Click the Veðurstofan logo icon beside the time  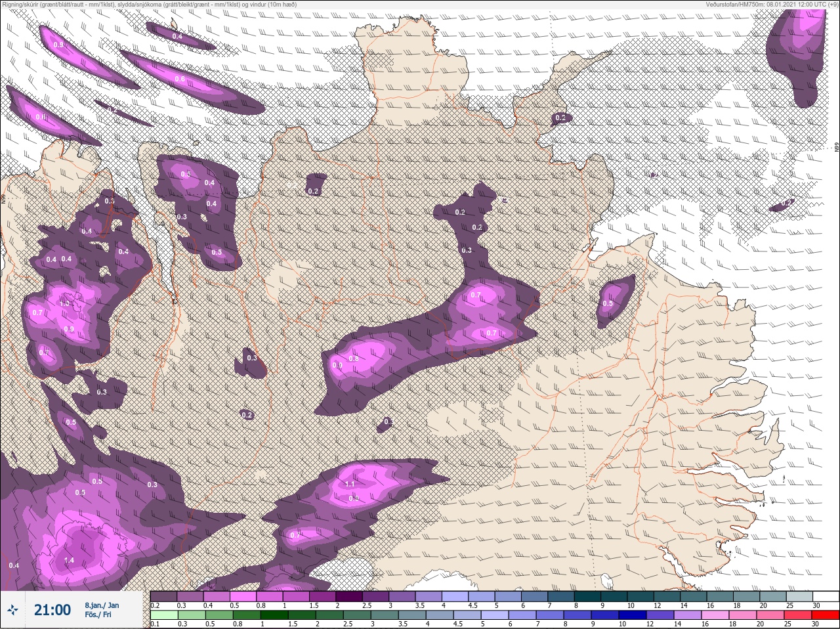(x=12, y=611)
